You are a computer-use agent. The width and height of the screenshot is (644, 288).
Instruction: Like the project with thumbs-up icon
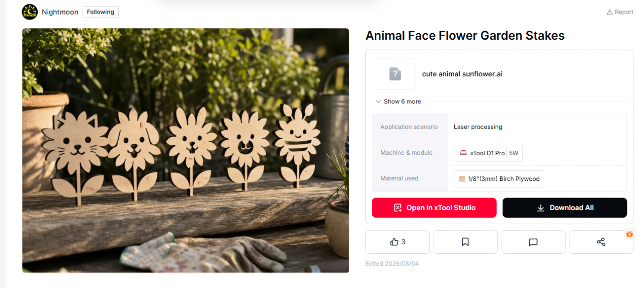(397, 242)
